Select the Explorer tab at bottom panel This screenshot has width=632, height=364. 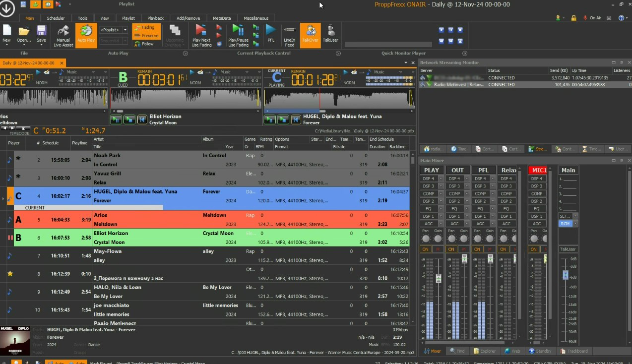[x=484, y=351]
